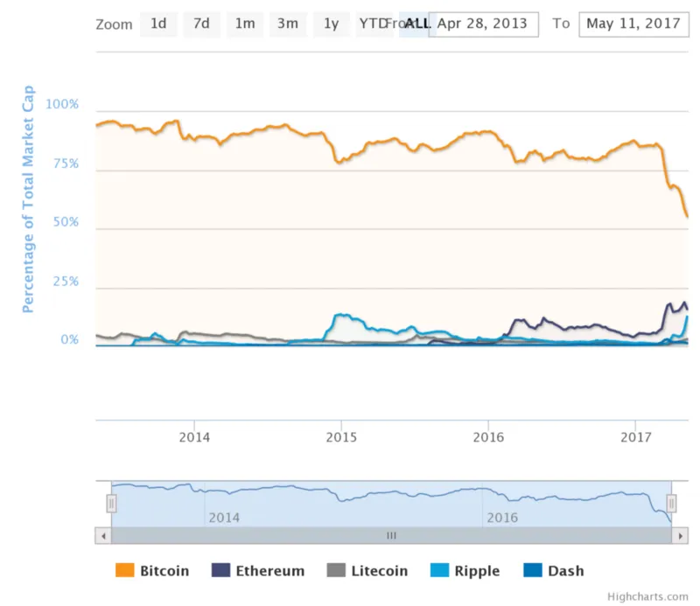The image size is (700, 606).
Task: Grab the right navigator range handle
Action: [x=671, y=504]
